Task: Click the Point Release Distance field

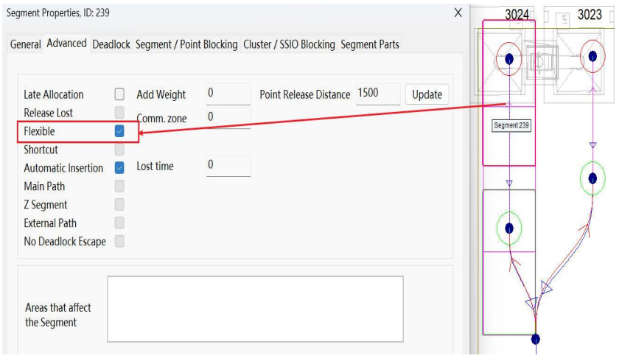Action: tap(378, 94)
